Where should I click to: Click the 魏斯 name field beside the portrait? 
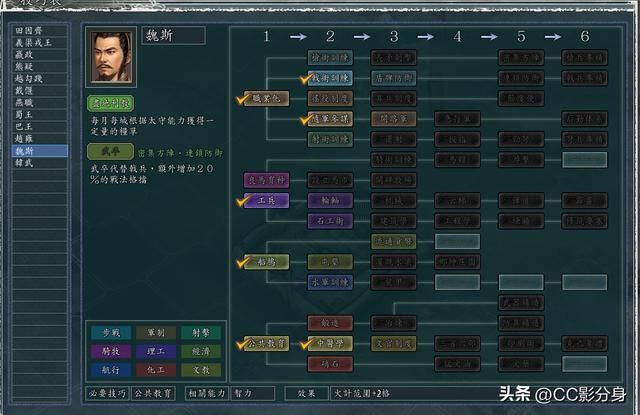pos(173,36)
